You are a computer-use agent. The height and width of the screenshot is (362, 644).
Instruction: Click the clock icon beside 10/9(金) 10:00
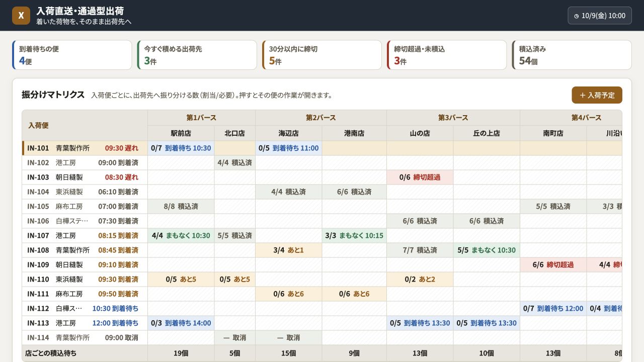point(576,16)
